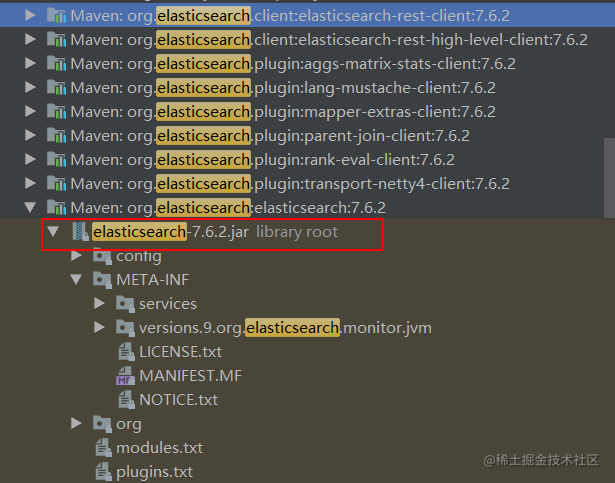Click the vertical scrollbar thumb of the tree

610,178
